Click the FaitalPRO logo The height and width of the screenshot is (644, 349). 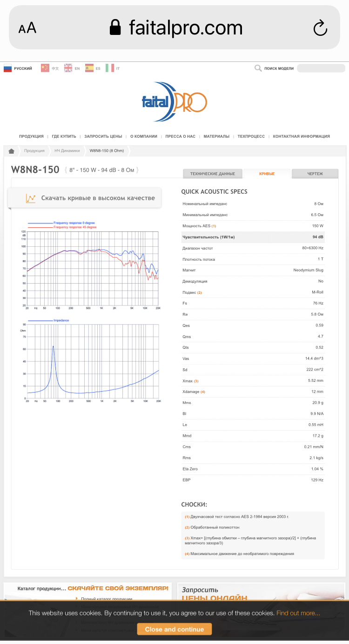(174, 102)
